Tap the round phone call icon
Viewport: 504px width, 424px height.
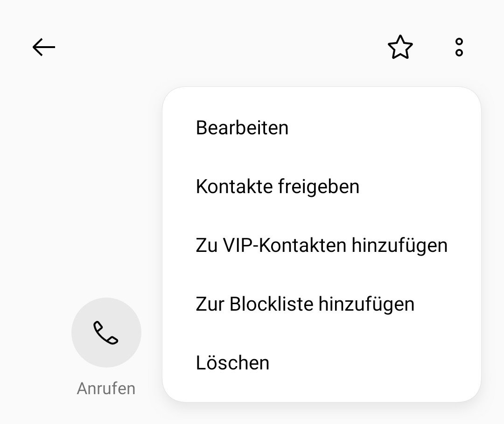click(x=106, y=333)
